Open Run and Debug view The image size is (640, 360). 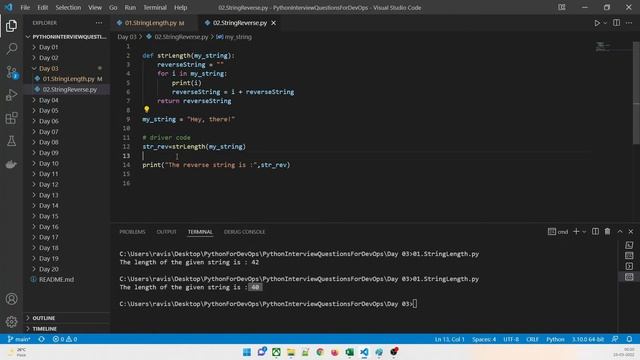(x=11, y=95)
